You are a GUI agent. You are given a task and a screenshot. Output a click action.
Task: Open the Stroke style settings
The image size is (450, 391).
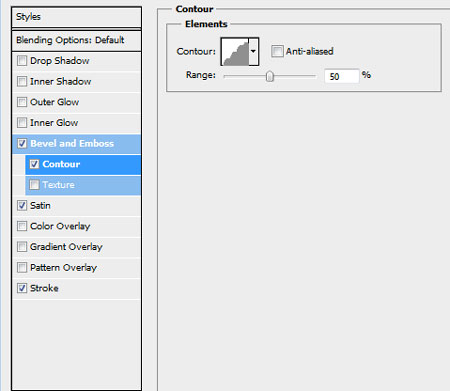coord(44,288)
